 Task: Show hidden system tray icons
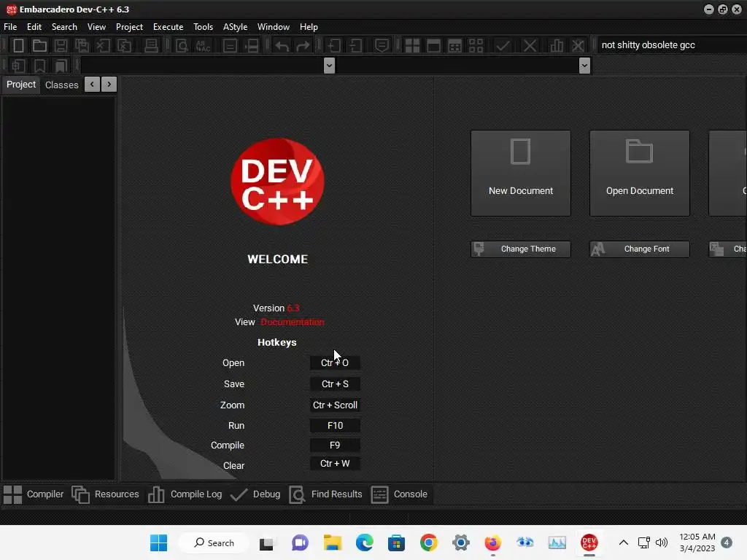[x=623, y=542]
